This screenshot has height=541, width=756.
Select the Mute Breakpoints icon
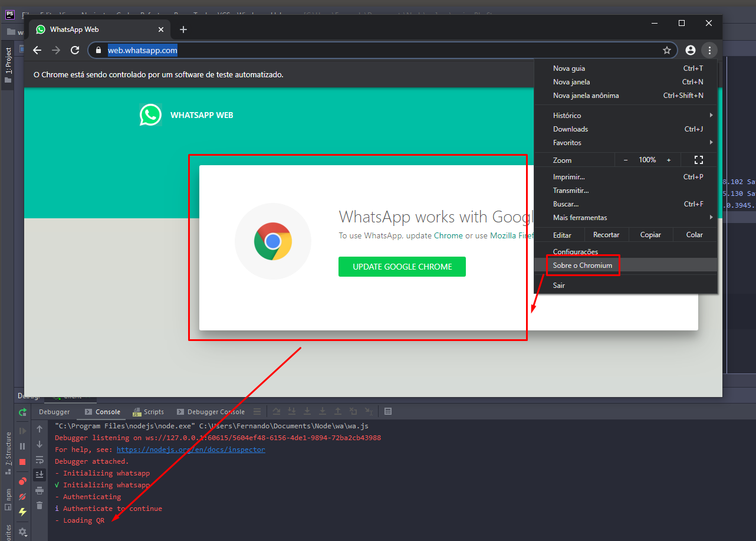click(x=22, y=496)
